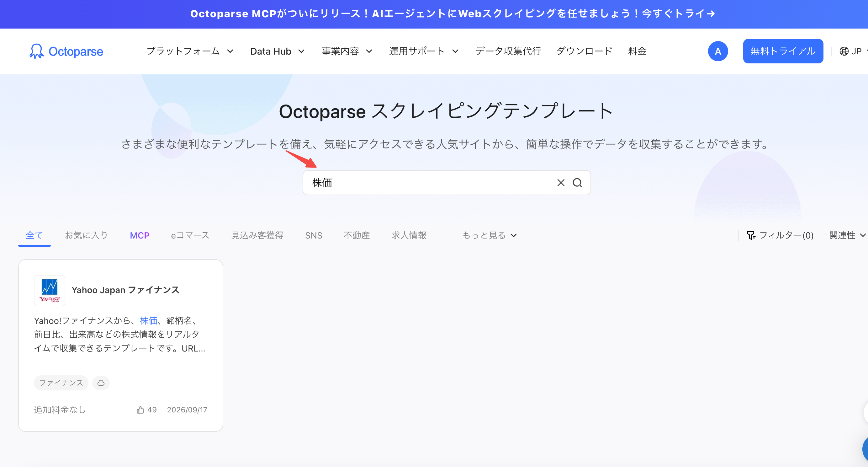Click the cloud icon tag on Yahoo card
Viewport: 868px width, 467px height.
coord(101,383)
